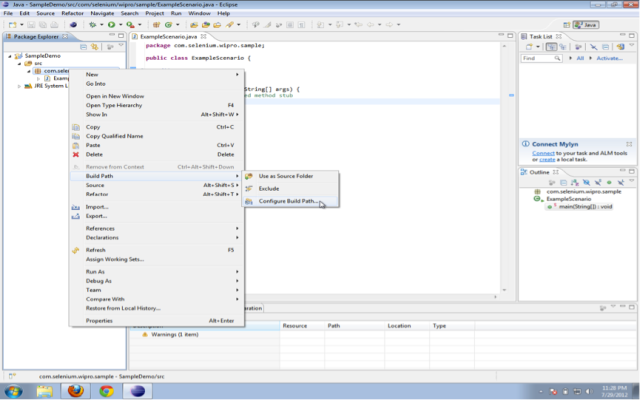Select ExampleScenario class in Outline
This screenshot has width=640, height=400.
click(569, 199)
